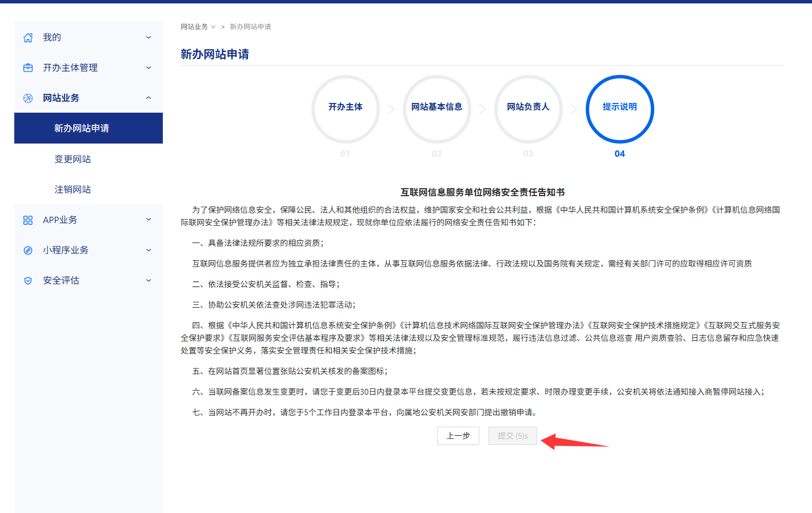Click the globe icon next to 网站业务
This screenshot has width=812, height=513.
point(27,97)
